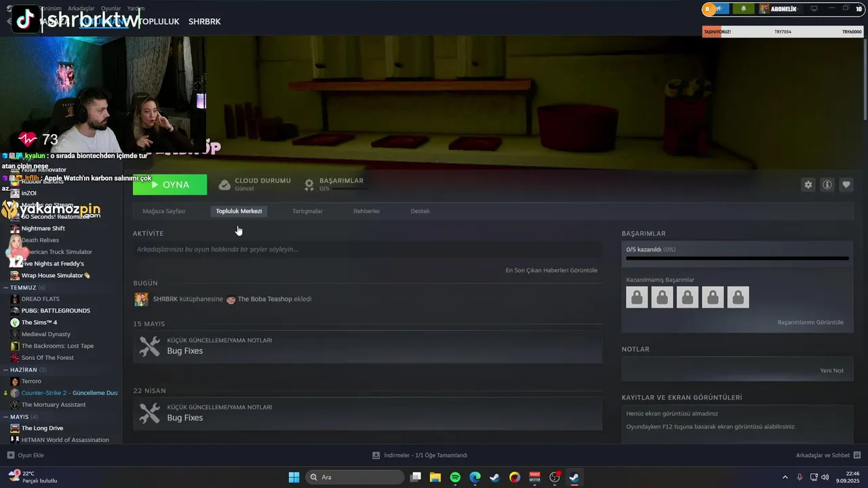Click the wrench icon for 22 Nisan update
This screenshot has height=488, width=868.
click(149, 413)
